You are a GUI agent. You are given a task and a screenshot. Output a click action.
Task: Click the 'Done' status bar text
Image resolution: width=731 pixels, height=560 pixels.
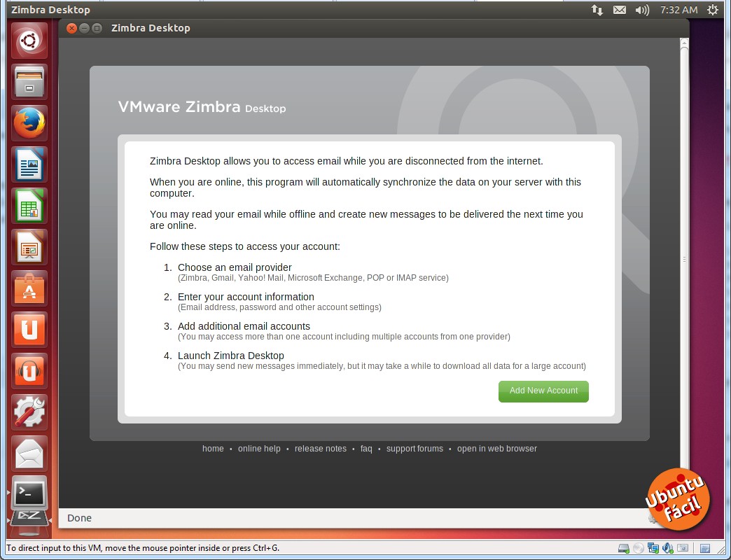[x=79, y=518]
